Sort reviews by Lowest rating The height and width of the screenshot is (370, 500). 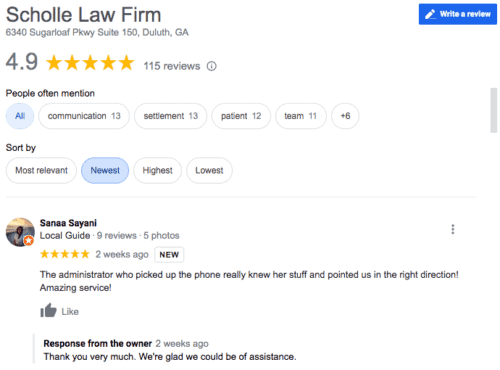[209, 170]
